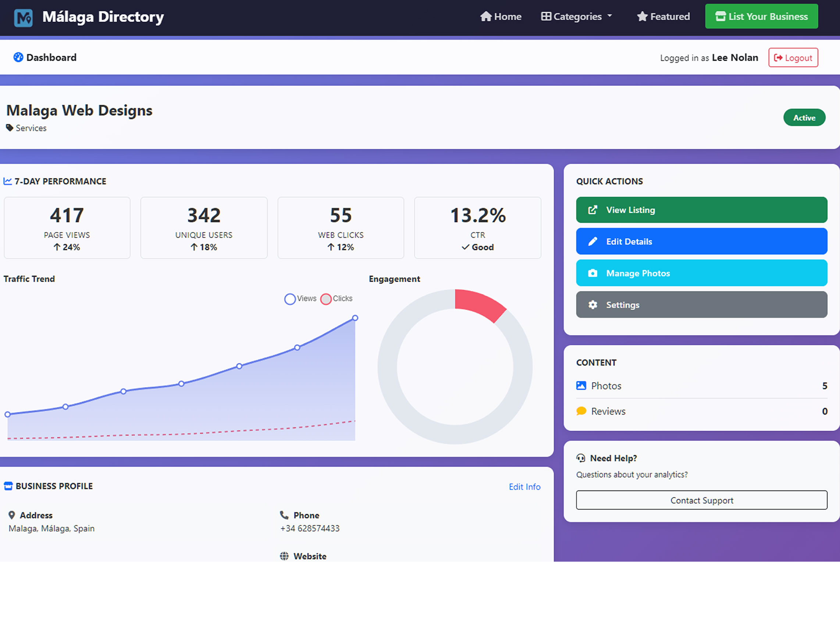This screenshot has height=619, width=840.
Task: Toggle the Clicks series in chart legend
Action: point(337,298)
